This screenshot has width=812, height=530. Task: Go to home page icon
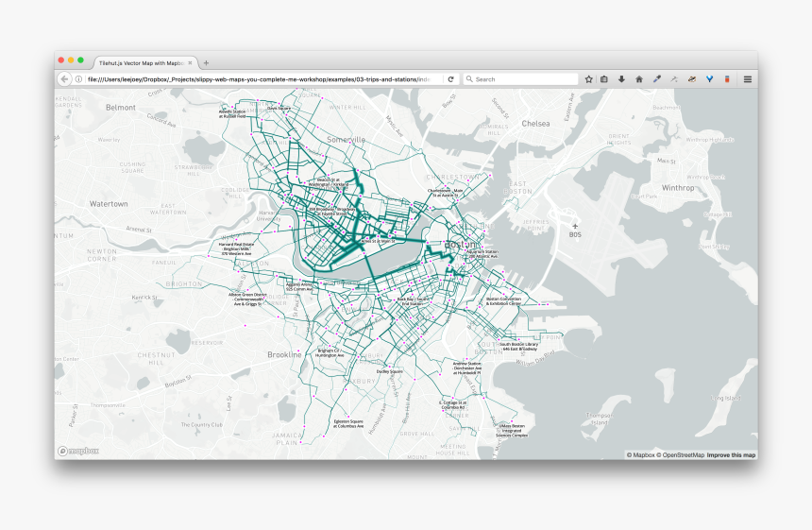(x=638, y=79)
